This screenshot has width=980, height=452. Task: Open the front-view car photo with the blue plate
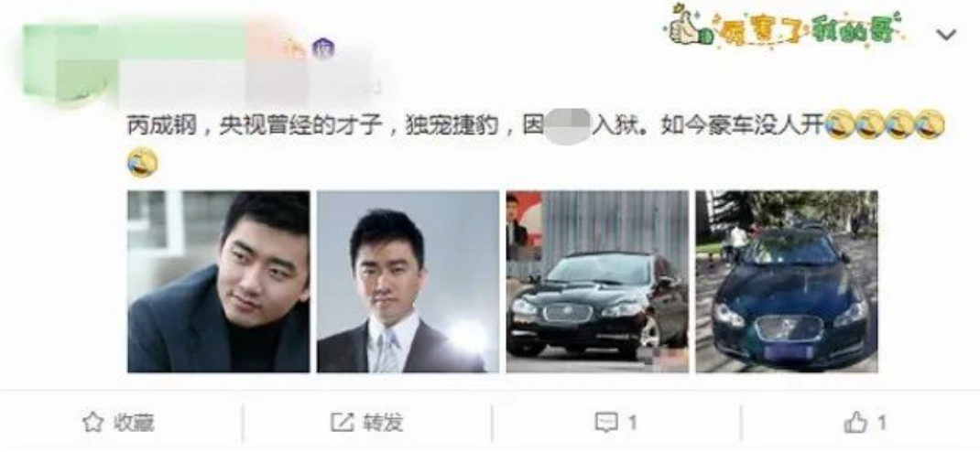787,282
